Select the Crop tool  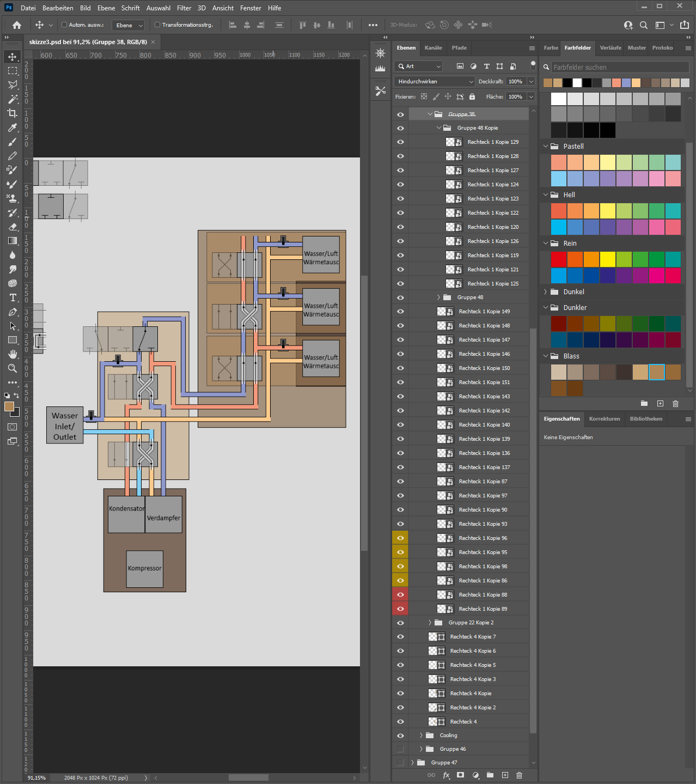pos(13,113)
